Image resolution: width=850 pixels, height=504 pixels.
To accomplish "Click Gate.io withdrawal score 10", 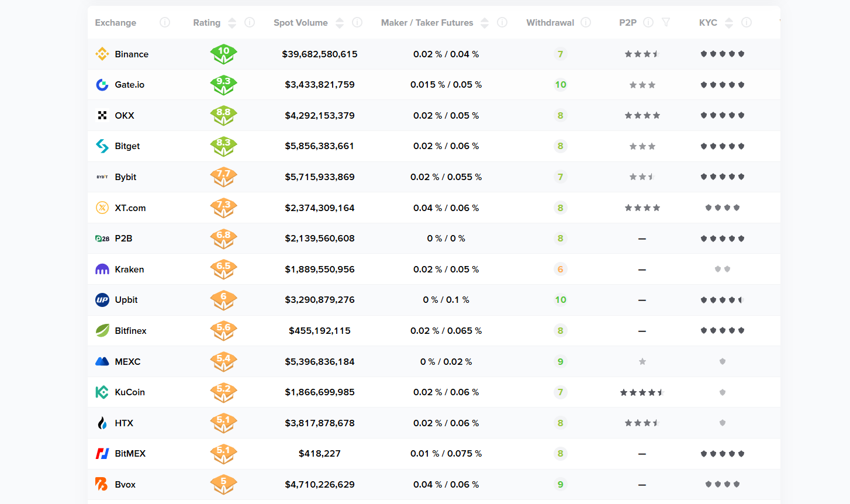I will pos(561,85).
